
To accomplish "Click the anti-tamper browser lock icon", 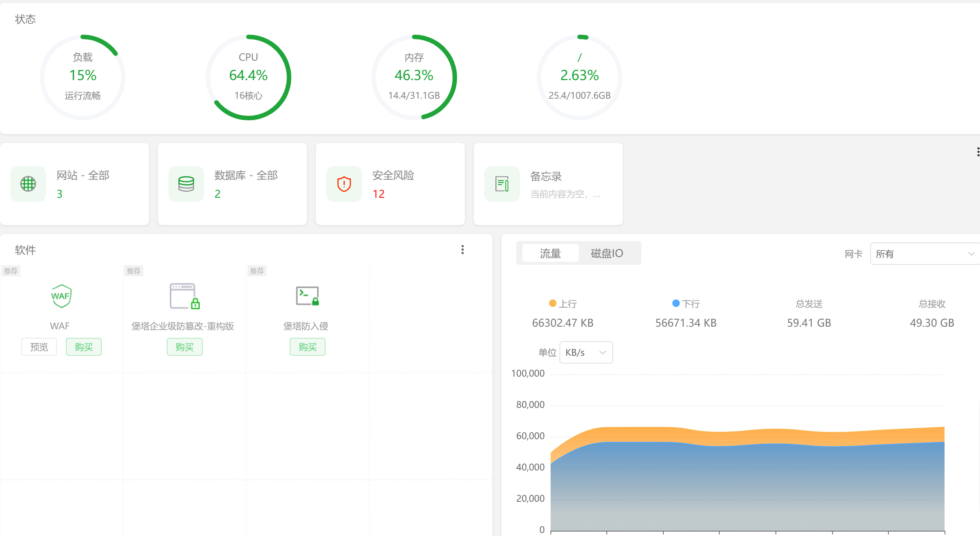I will coord(184,296).
